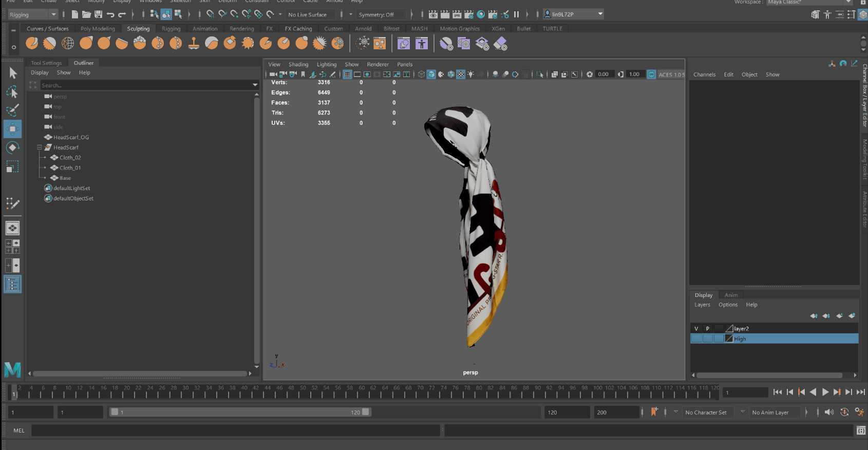Open the Symmetry options dropdown arrow
The image size is (868, 450).
pyautogui.click(x=351, y=14)
